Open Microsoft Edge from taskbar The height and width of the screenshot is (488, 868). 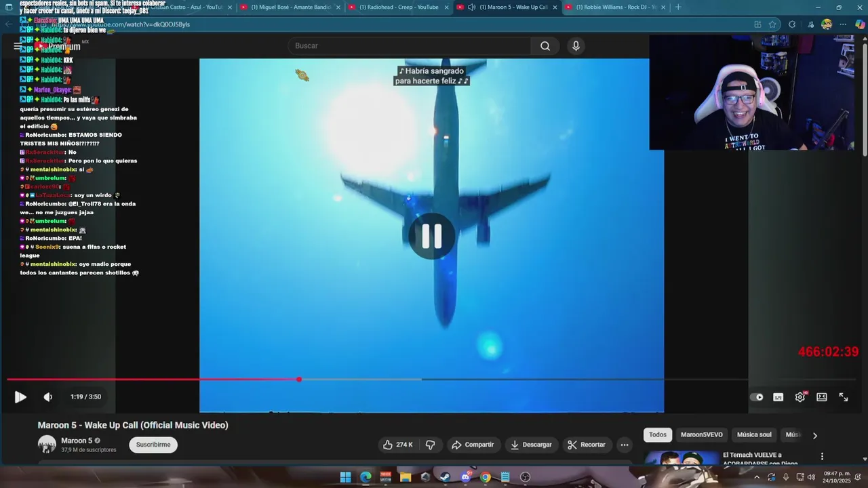click(x=366, y=477)
